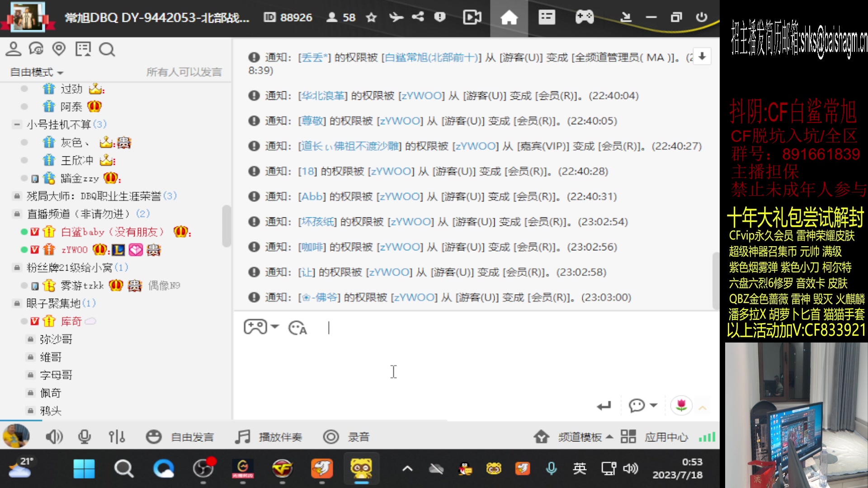Click the audio mixer sliders control
Image resolution: width=868 pixels, height=488 pixels.
pyautogui.click(x=117, y=436)
